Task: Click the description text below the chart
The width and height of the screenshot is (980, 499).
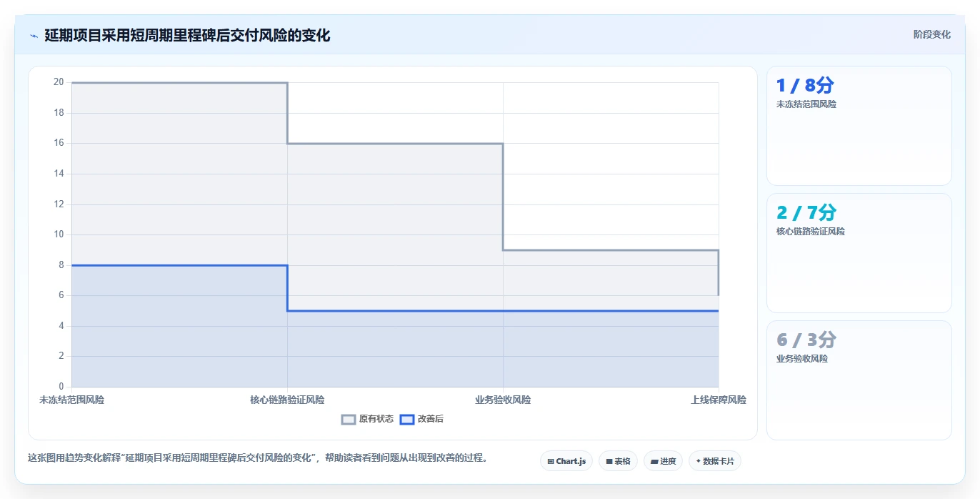Action: point(259,458)
